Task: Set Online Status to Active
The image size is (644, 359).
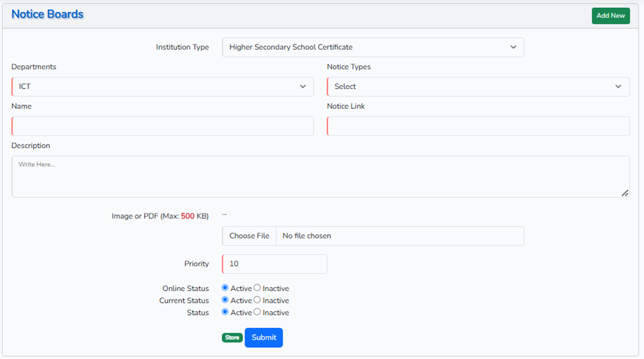Action: 225,288
